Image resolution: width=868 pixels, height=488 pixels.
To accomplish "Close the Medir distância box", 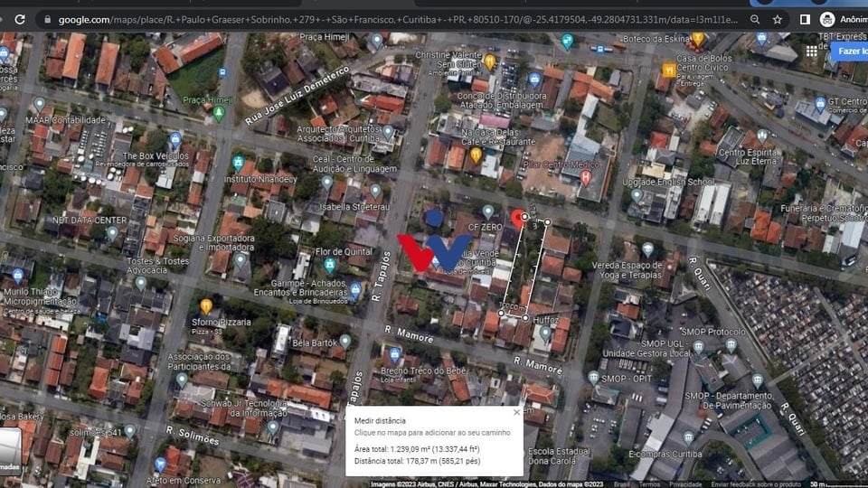I will 516,412.
